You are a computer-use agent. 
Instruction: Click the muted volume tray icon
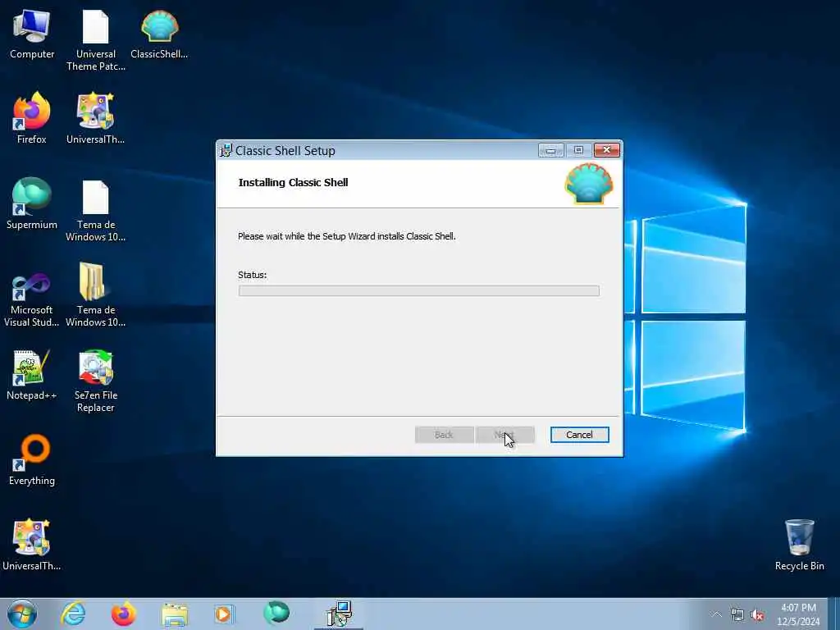pos(757,615)
